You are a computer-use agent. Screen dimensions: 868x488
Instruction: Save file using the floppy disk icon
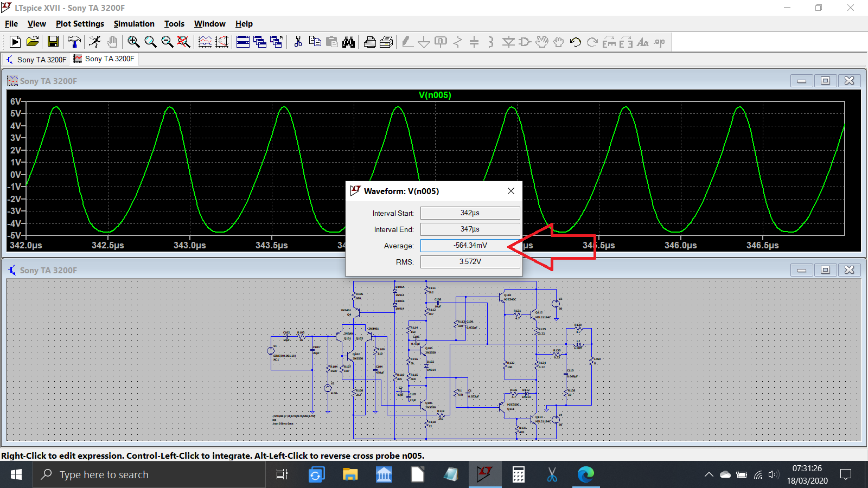(53, 42)
